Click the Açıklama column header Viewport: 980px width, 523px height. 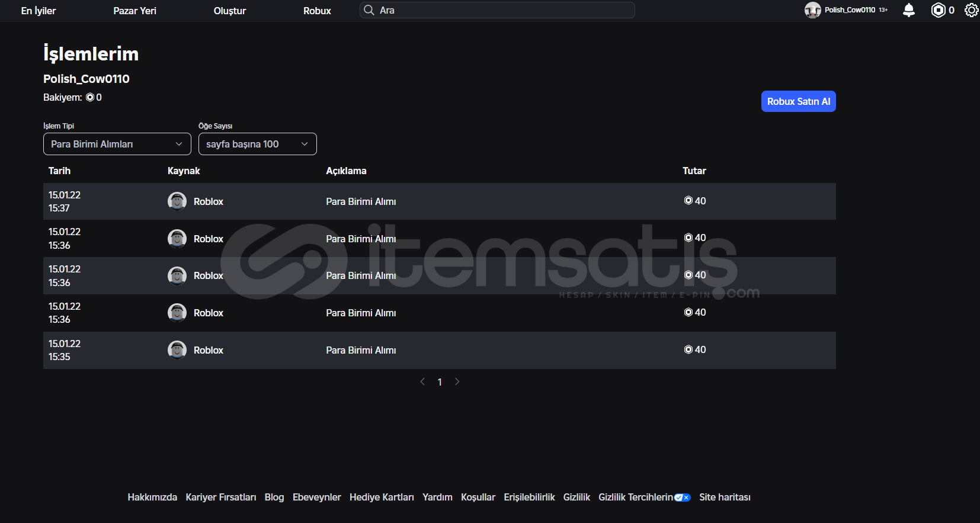point(346,171)
